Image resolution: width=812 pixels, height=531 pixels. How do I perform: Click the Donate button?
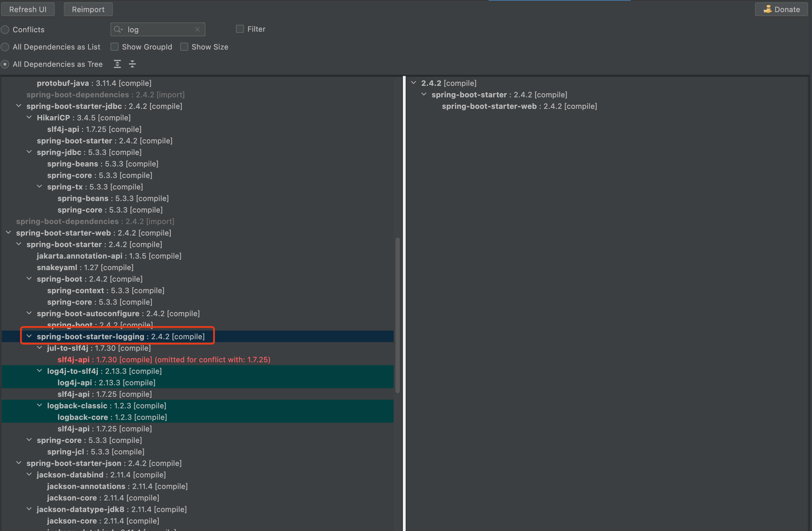coord(781,9)
